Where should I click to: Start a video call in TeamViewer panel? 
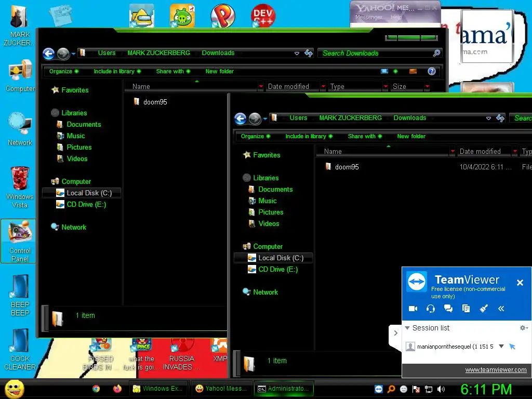pyautogui.click(x=413, y=309)
